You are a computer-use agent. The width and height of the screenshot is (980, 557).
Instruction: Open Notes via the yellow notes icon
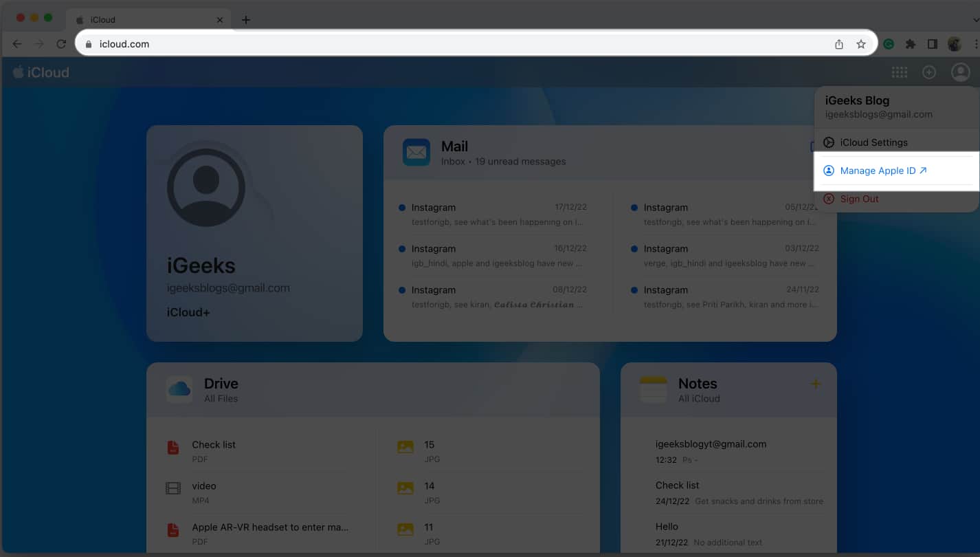point(653,389)
